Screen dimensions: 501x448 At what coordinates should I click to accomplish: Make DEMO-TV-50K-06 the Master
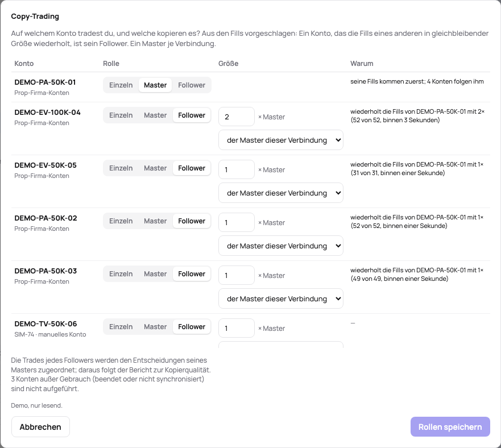[x=155, y=326]
